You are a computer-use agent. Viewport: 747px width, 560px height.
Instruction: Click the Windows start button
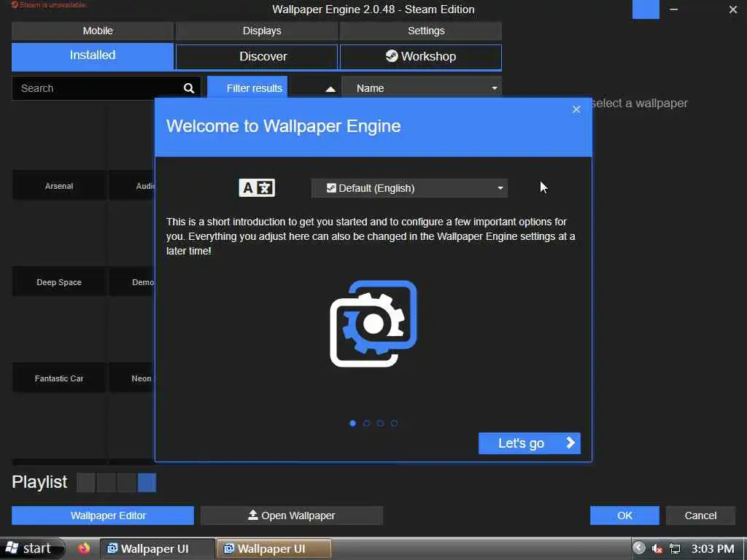(32, 548)
